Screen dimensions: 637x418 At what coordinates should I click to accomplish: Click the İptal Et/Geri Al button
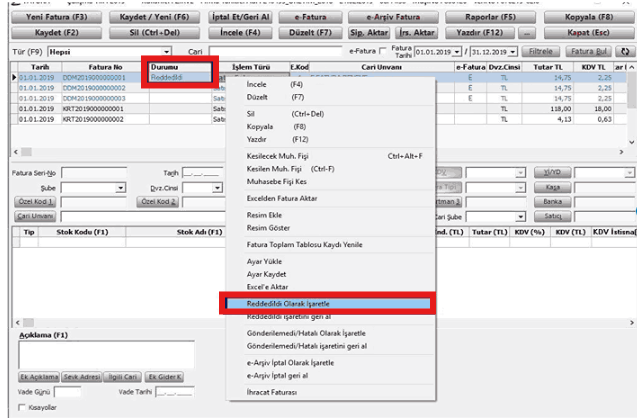click(x=240, y=17)
